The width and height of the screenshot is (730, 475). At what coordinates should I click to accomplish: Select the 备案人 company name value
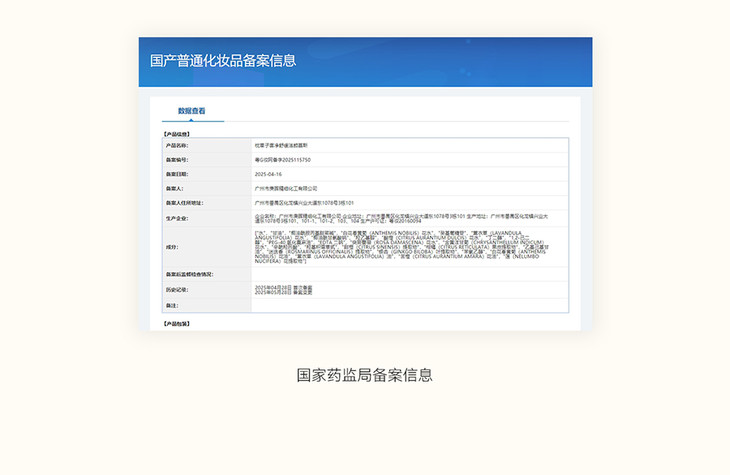point(287,187)
